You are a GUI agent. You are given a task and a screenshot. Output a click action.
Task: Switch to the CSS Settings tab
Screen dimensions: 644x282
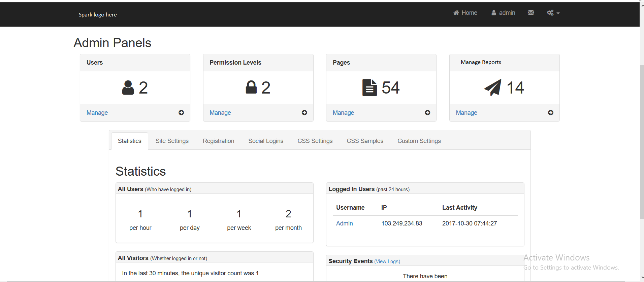point(315,141)
